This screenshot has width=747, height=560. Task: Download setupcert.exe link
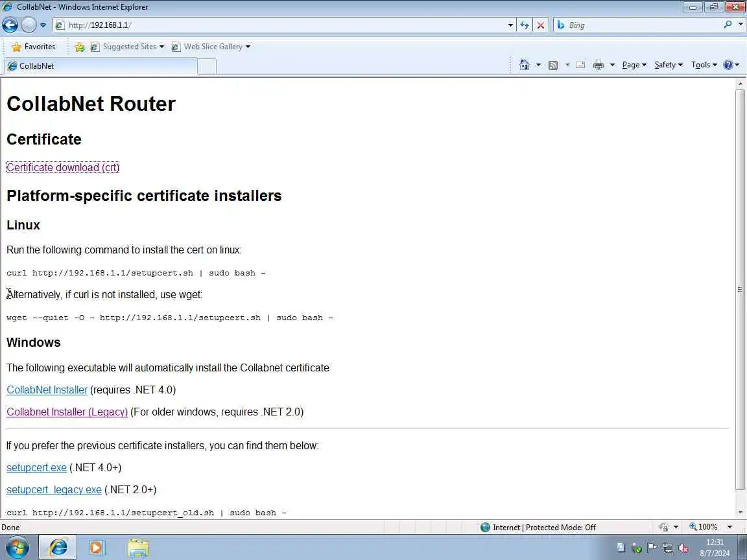tap(37, 468)
